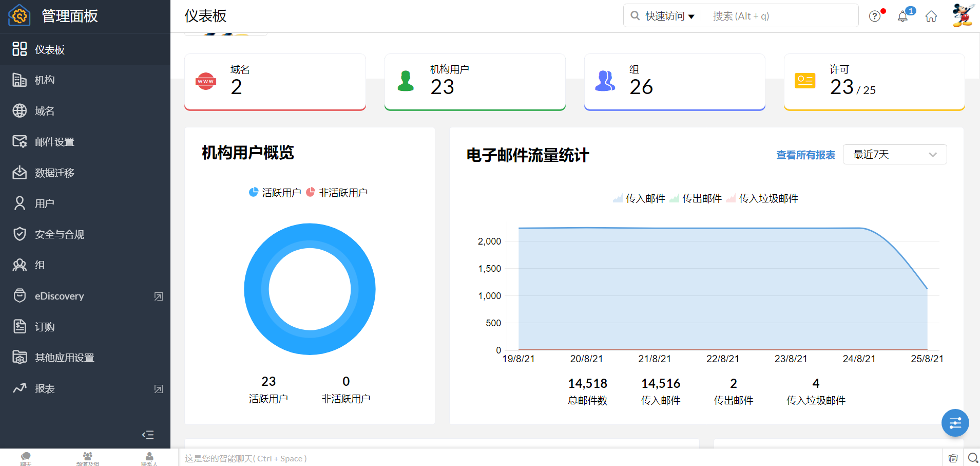Click the Mickey Mouse profile avatar
The width and height of the screenshot is (980, 466).
tap(962, 15)
